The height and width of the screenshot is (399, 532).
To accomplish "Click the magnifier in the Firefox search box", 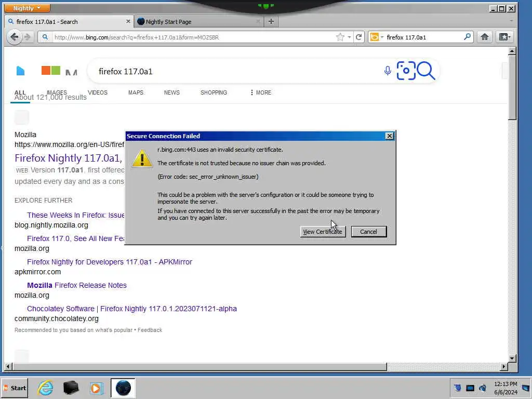I will point(467,37).
